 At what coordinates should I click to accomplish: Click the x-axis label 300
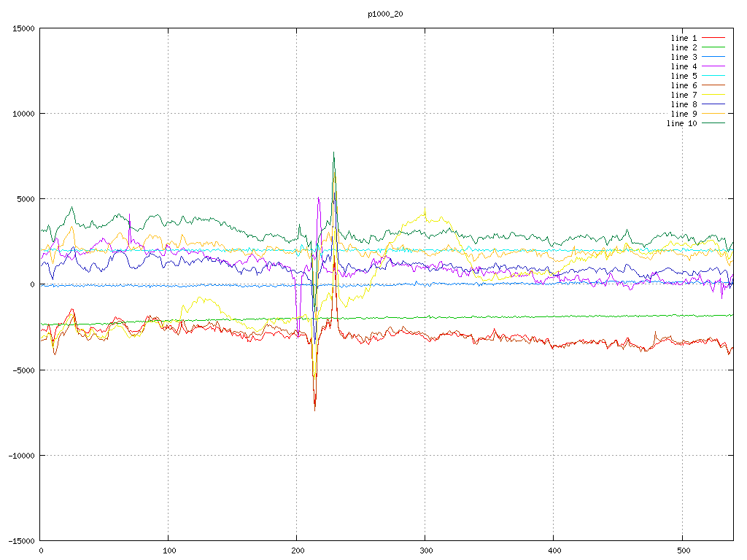[426, 551]
